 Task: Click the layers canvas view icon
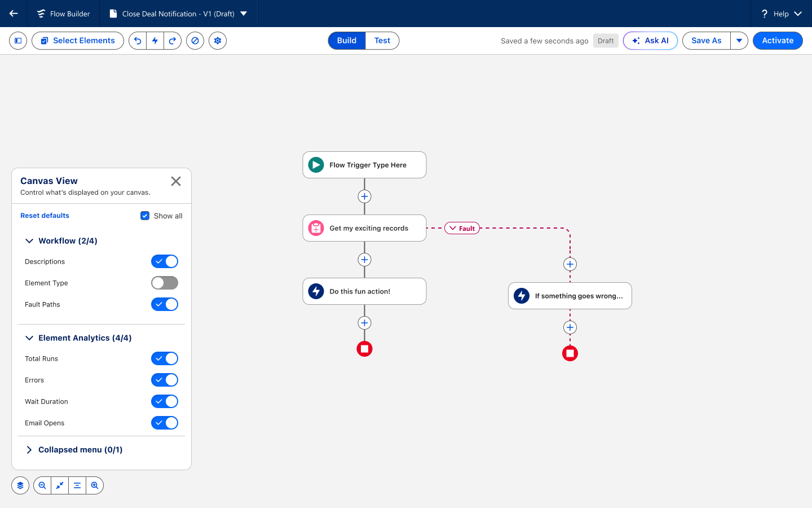pyautogui.click(x=20, y=485)
